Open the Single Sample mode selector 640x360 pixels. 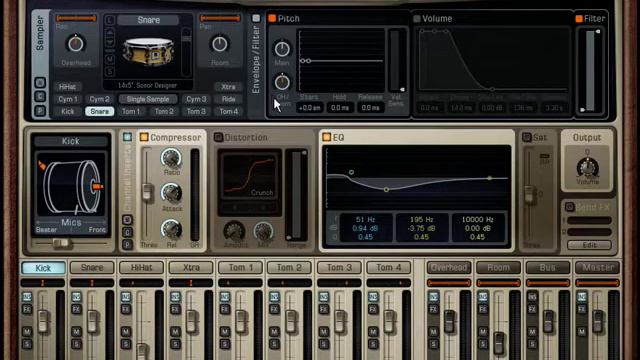148,99
